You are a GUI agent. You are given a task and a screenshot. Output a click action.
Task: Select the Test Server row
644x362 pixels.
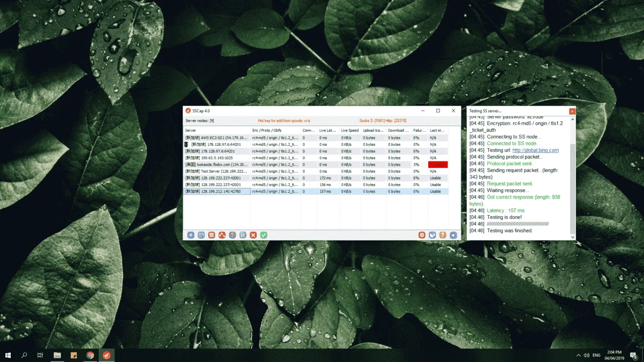pyautogui.click(x=316, y=171)
